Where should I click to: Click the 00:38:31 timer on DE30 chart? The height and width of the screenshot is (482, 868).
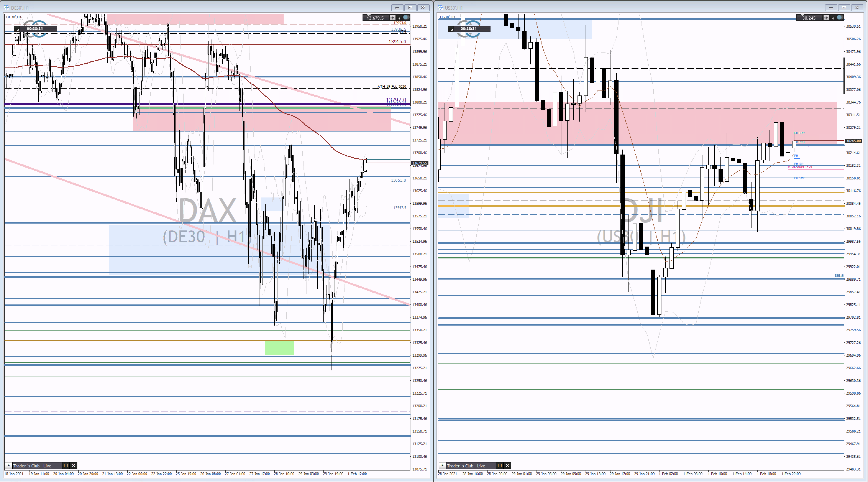tap(35, 29)
